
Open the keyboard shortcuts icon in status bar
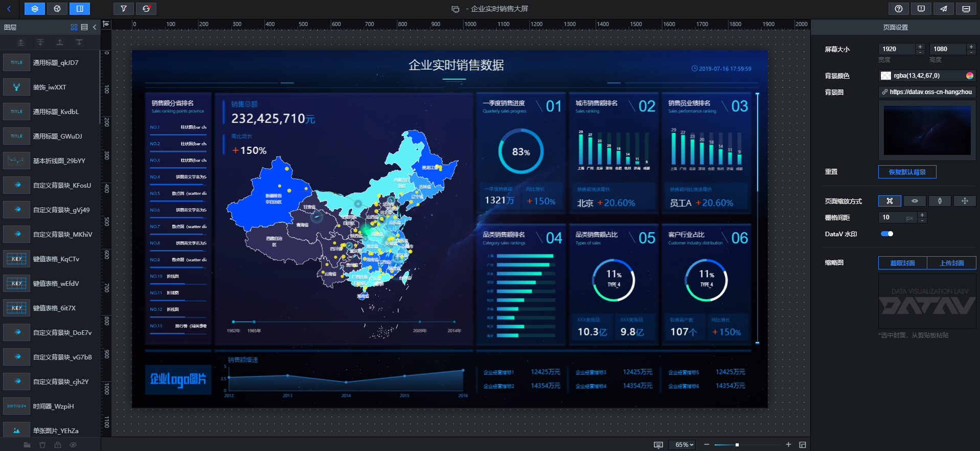point(658,445)
